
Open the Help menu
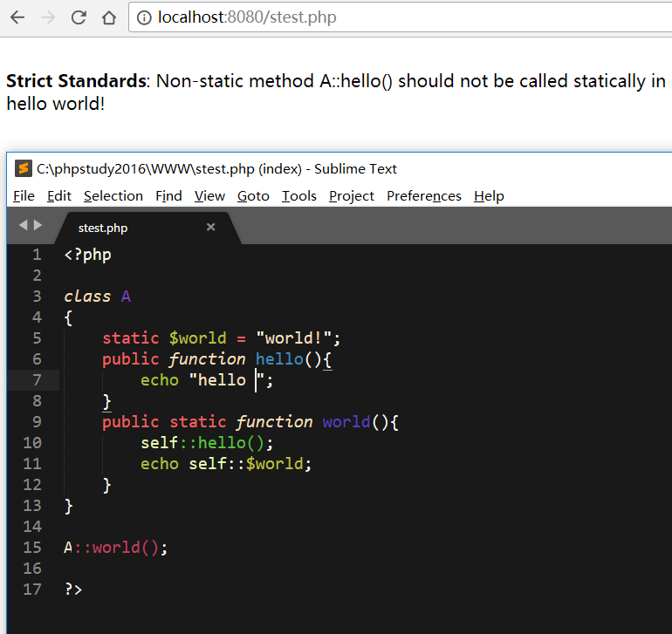pyautogui.click(x=489, y=196)
